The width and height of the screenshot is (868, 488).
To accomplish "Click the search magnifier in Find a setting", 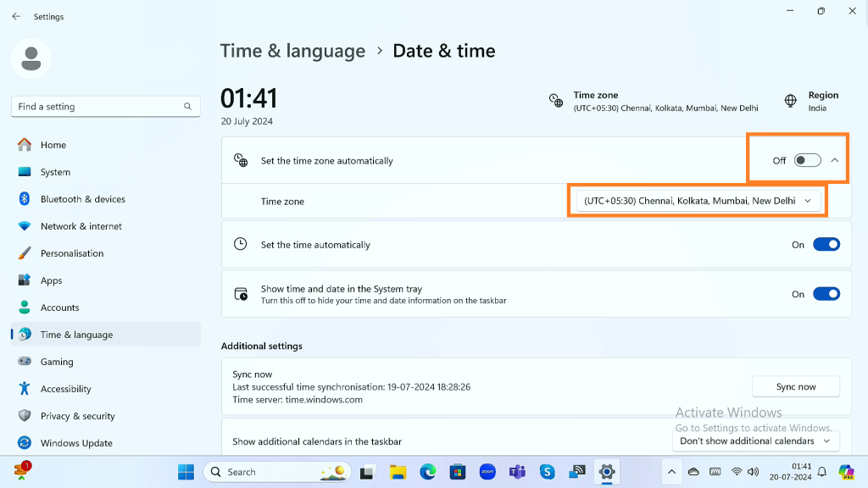I will (187, 107).
